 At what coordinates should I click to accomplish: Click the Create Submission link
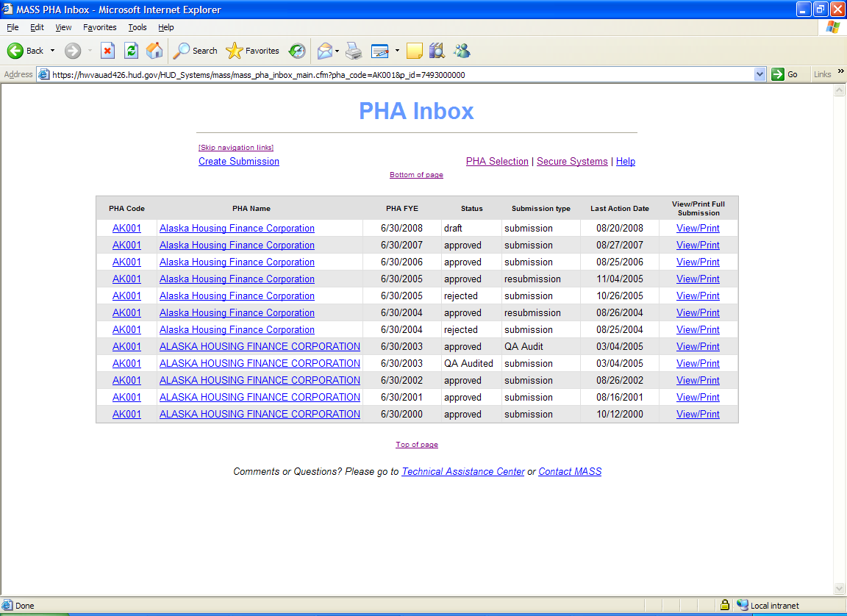point(239,162)
